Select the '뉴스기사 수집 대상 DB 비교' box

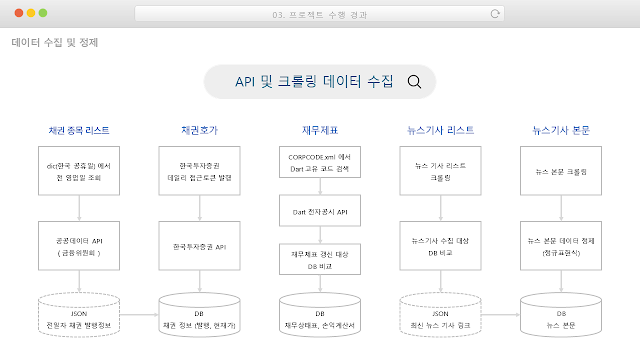[x=440, y=246]
